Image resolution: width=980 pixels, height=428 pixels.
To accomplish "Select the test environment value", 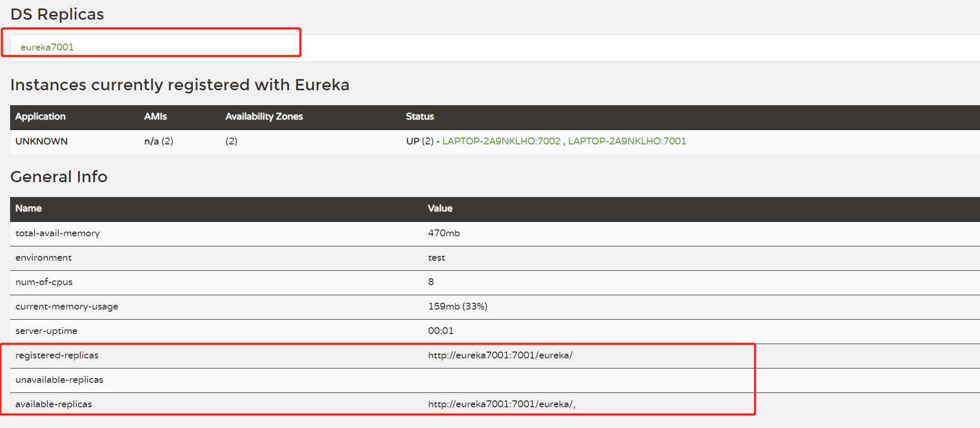I will pyautogui.click(x=437, y=258).
